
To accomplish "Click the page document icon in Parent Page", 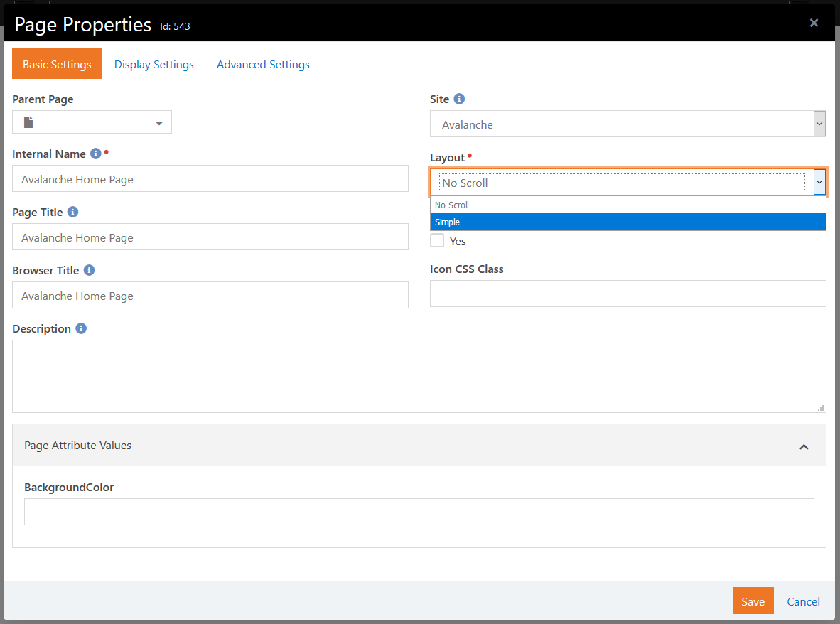I will coord(28,122).
